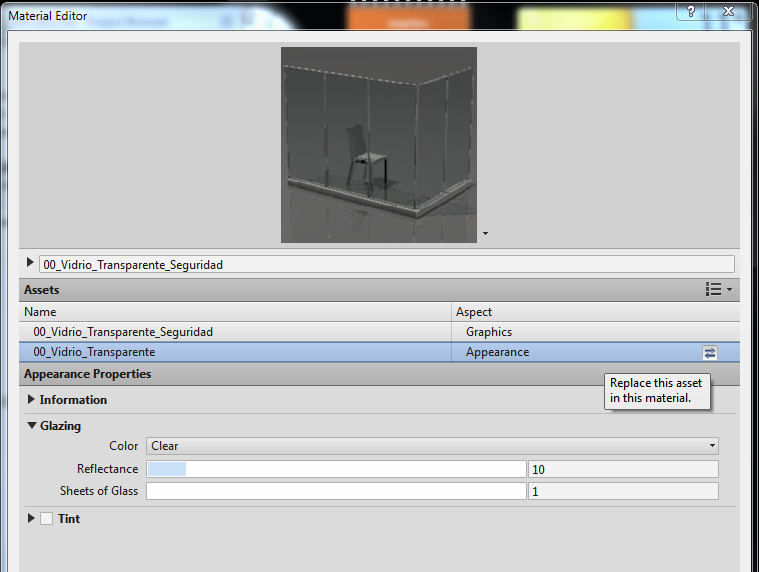This screenshot has width=759, height=572.
Task: Expand the Information section
Action: tap(31, 399)
